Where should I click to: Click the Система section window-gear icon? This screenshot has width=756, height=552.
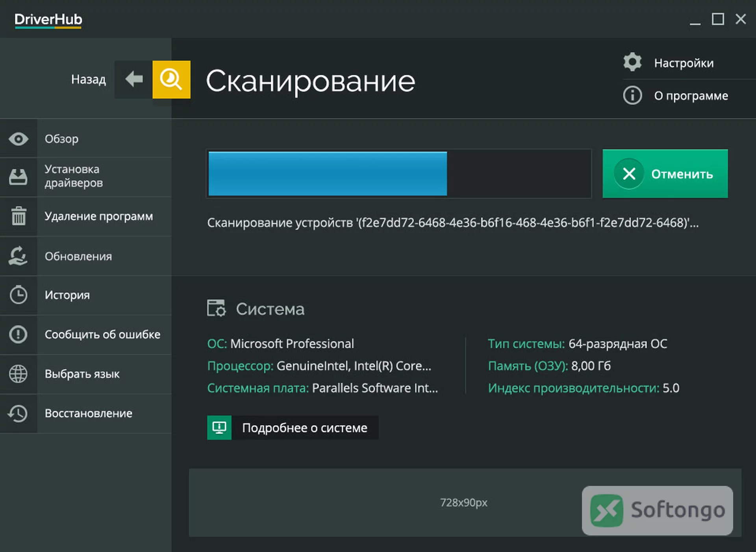pyautogui.click(x=217, y=308)
